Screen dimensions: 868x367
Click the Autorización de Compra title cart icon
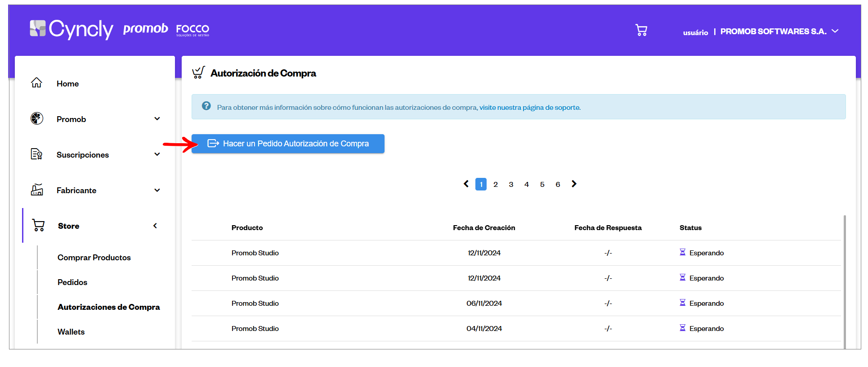tap(198, 72)
